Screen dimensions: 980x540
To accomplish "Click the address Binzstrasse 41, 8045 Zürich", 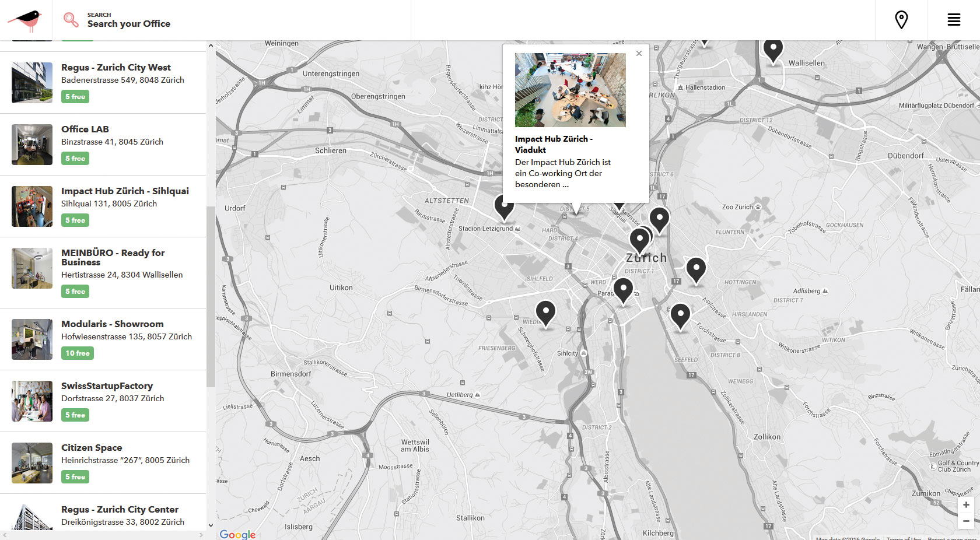I will (112, 142).
